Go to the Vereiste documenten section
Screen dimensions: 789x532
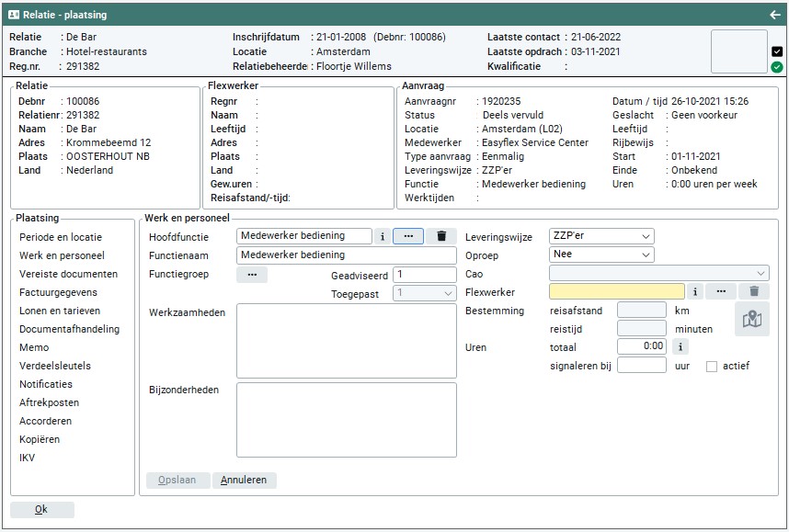tap(68, 274)
